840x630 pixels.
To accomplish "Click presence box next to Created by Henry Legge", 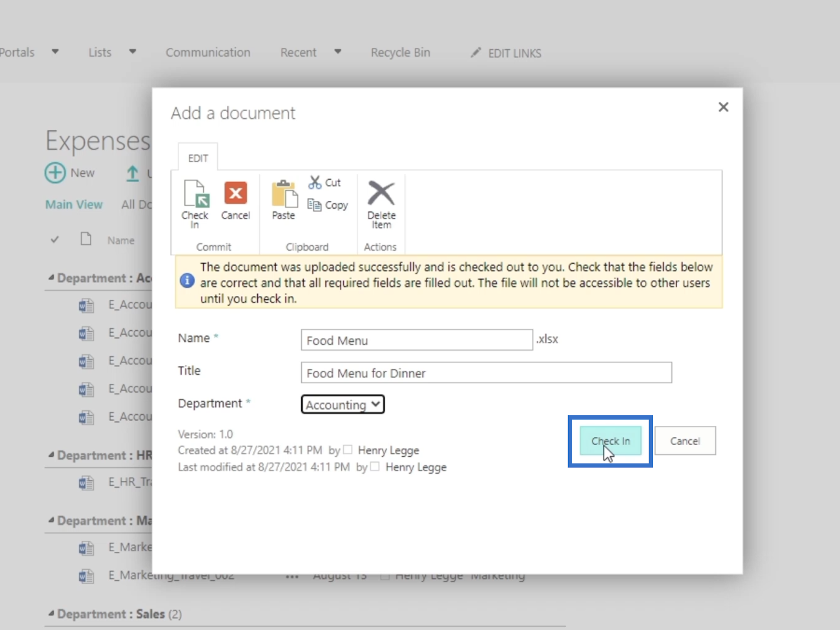I will [x=348, y=450].
